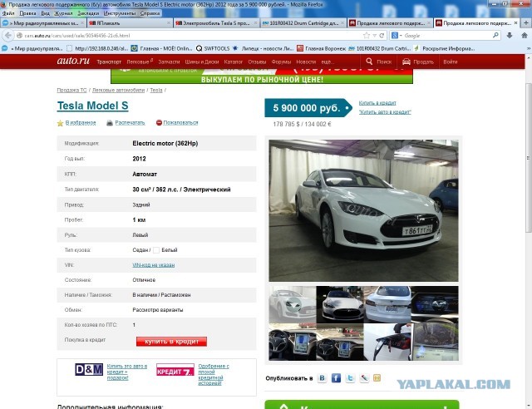Open new tab with plus button
The image size is (532, 409).
click(x=526, y=23)
